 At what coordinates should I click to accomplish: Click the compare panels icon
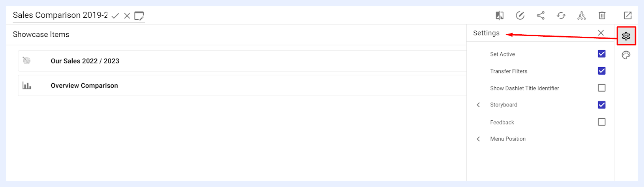click(x=500, y=15)
